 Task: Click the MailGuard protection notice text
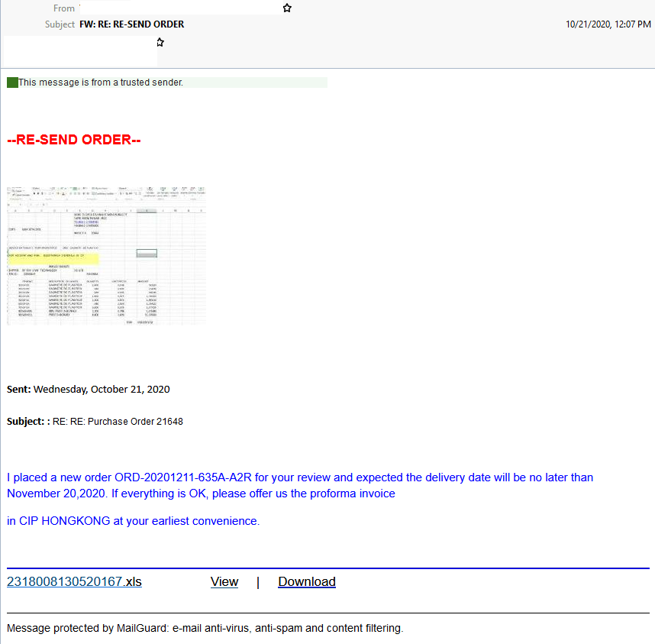tap(205, 628)
